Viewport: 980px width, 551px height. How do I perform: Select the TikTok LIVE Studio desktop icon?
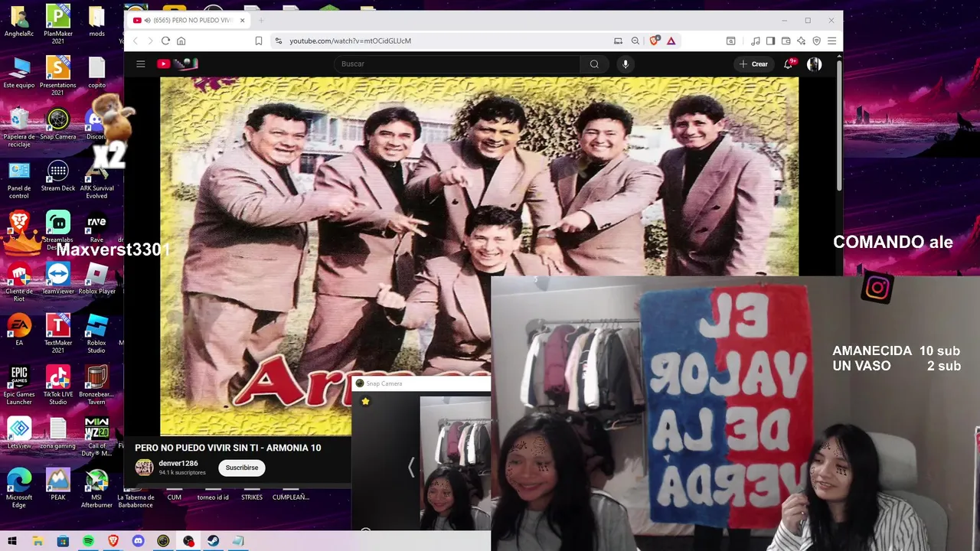[x=58, y=385]
